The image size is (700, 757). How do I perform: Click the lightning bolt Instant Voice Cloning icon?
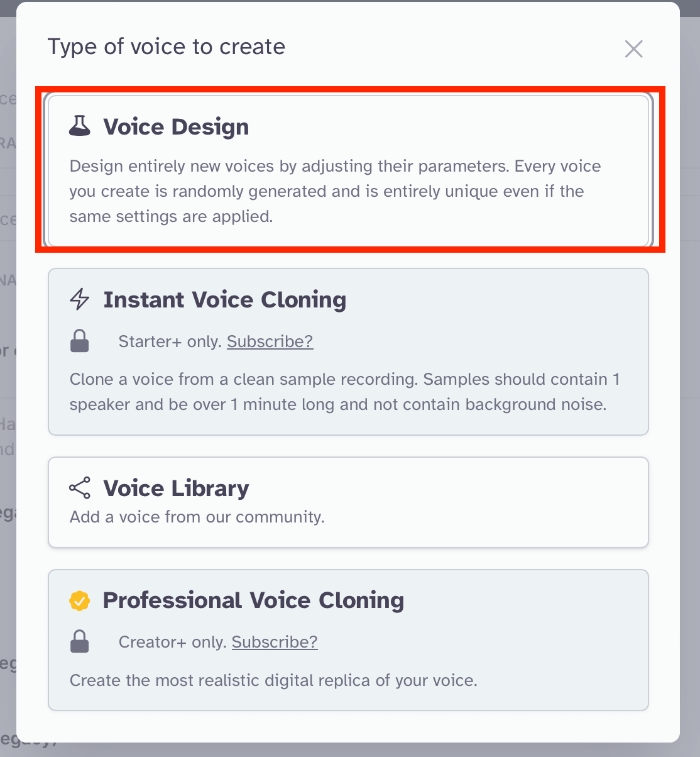click(79, 299)
